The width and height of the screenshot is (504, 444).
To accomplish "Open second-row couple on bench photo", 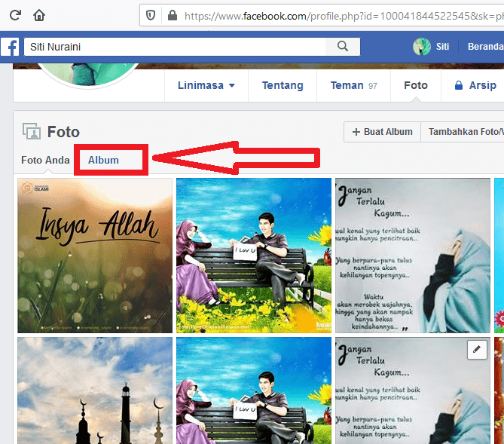I will [x=254, y=390].
